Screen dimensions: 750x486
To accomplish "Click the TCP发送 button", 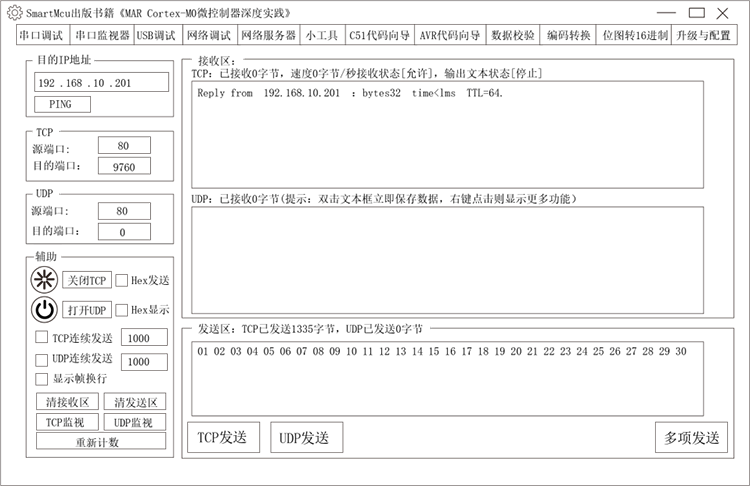I will [222, 438].
